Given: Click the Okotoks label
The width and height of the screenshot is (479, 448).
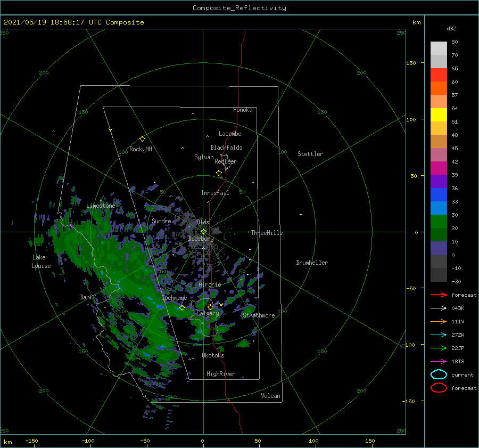Looking at the screenshot, I should [213, 355].
